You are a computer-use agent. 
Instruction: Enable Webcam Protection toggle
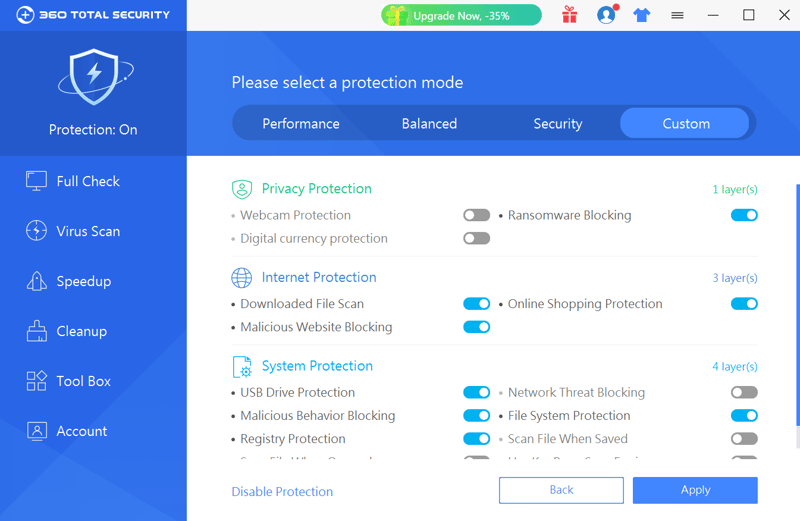477,215
